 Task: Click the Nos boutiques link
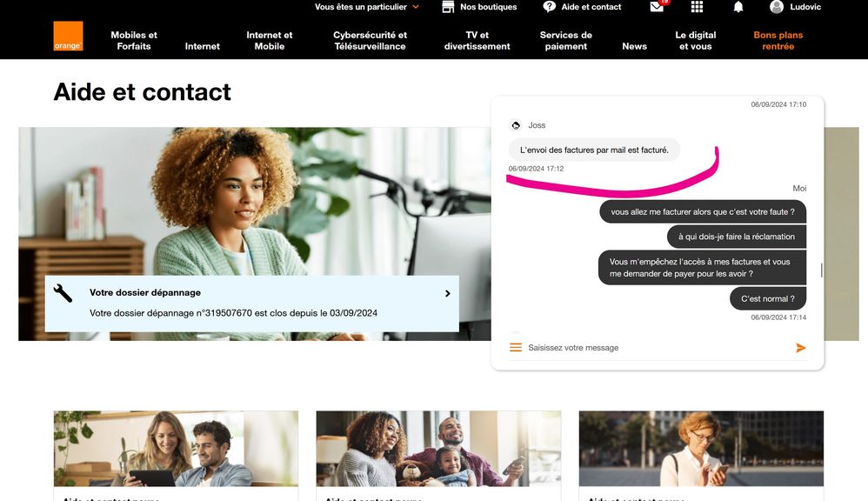click(488, 7)
